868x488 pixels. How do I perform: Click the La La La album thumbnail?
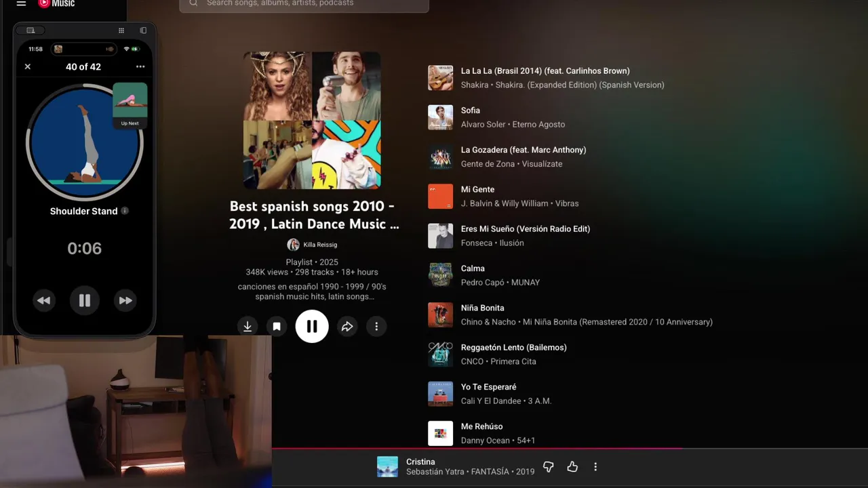[x=440, y=78]
